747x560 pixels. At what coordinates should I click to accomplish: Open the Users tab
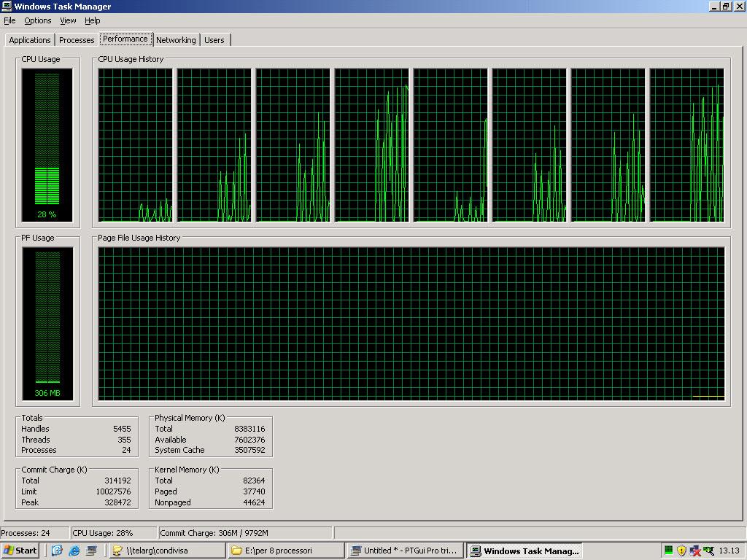pyautogui.click(x=214, y=40)
